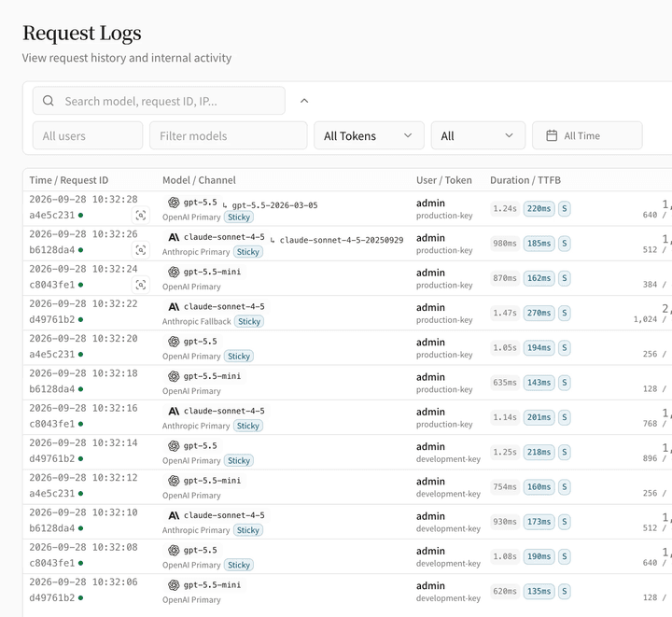The height and width of the screenshot is (617, 672).
Task: Click OpenAI logo in the 10:32:06 row
Action: (174, 585)
